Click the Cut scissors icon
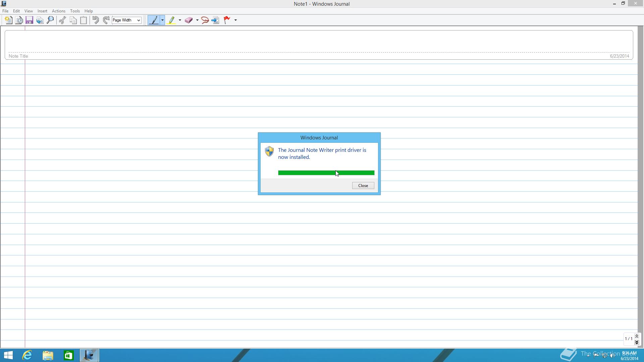This screenshot has width=644, height=362. (x=62, y=20)
